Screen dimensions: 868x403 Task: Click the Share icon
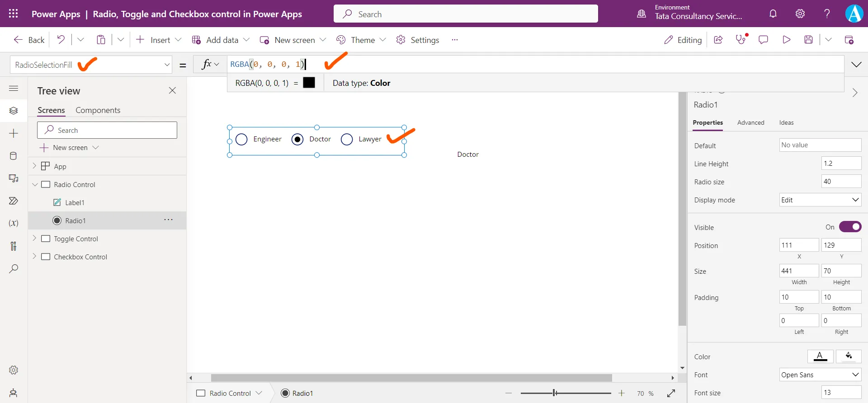(718, 40)
